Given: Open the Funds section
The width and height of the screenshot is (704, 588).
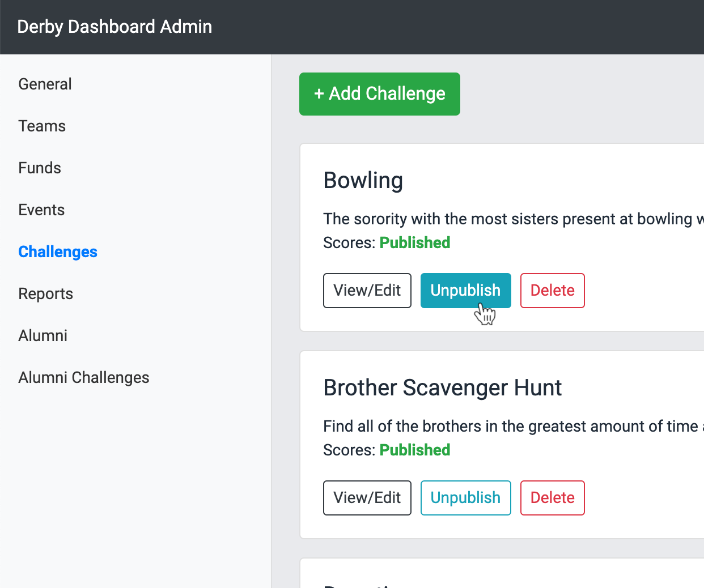Looking at the screenshot, I should coord(39,168).
